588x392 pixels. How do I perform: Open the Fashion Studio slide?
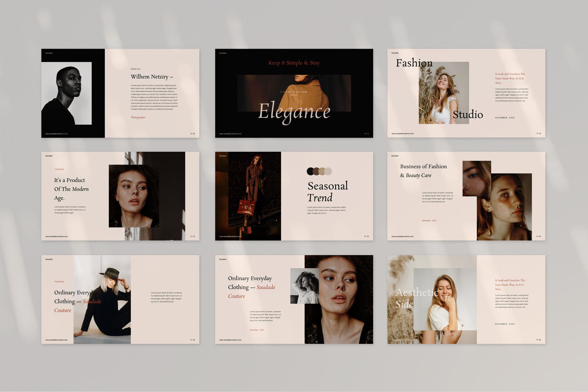(466, 93)
